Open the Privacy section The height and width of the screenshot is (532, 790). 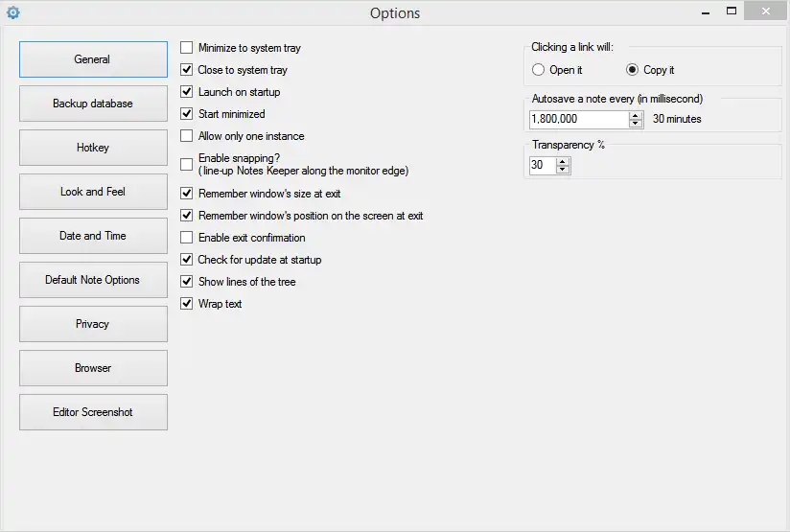(93, 324)
